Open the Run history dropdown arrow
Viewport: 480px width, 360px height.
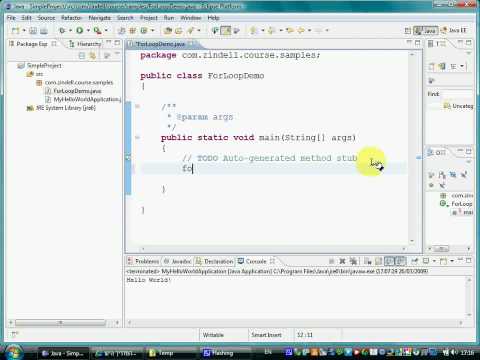pyautogui.click(x=88, y=30)
